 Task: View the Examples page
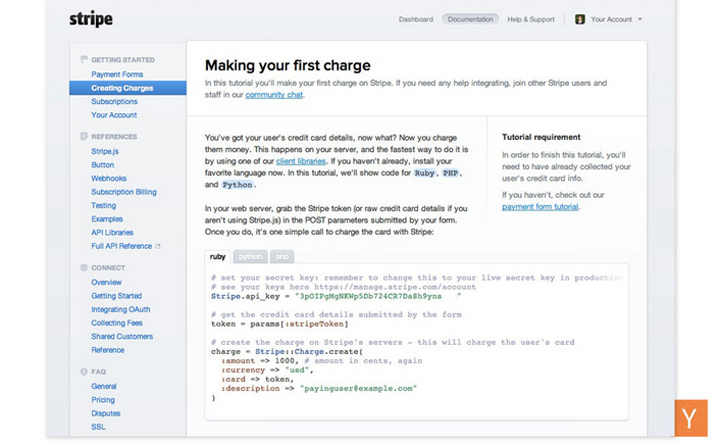coord(107,219)
